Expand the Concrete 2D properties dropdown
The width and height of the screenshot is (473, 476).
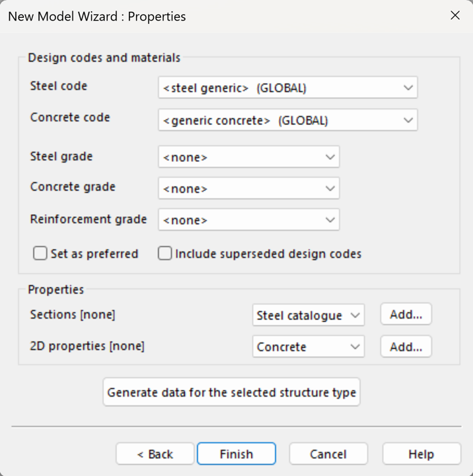pos(308,346)
